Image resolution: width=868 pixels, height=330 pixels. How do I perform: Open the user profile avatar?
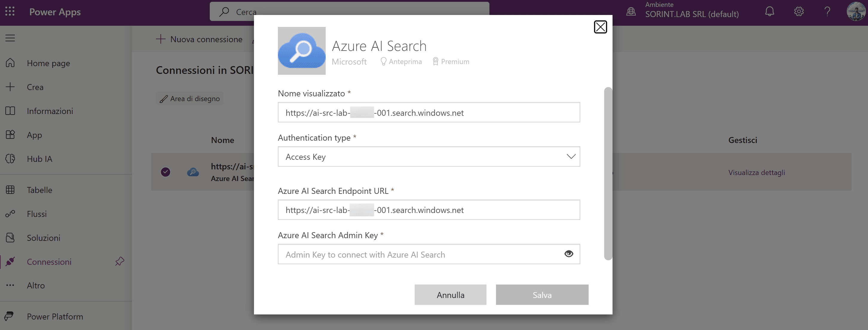coord(856,11)
